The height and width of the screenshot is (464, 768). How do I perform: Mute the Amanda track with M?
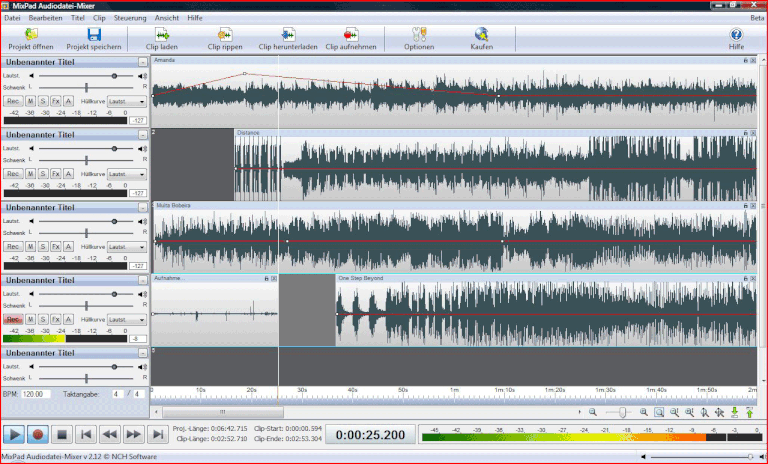tap(30, 101)
